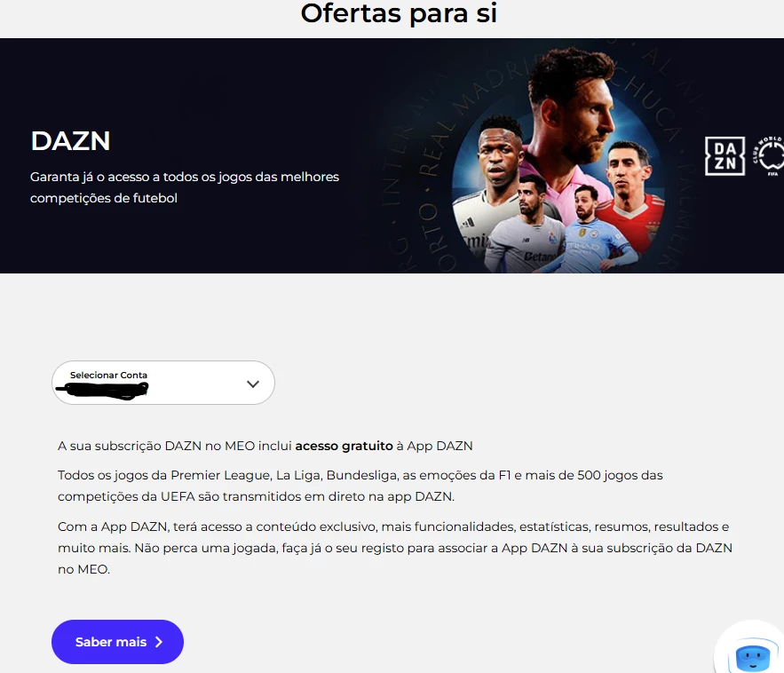Click the arrow inside Saber mais button
The height and width of the screenshot is (673, 784).
pyautogui.click(x=159, y=642)
